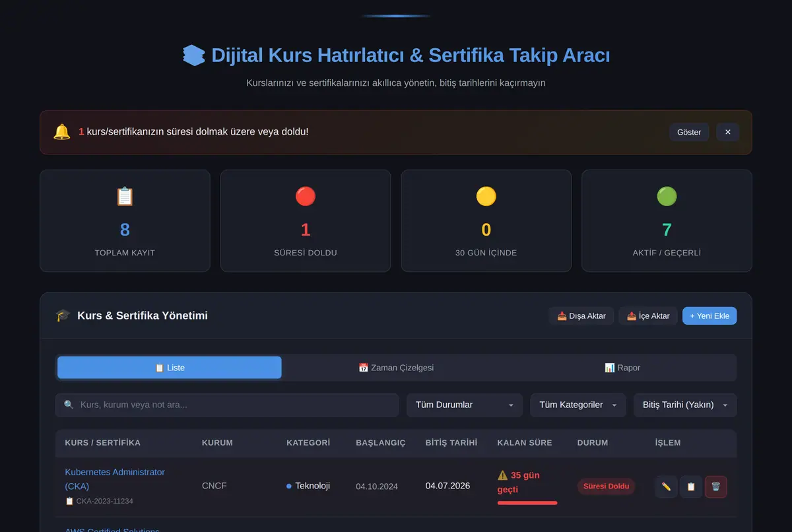Viewport: 792px width, 532px height.
Task: Click the CNCF institution cell
Action: [214, 486]
